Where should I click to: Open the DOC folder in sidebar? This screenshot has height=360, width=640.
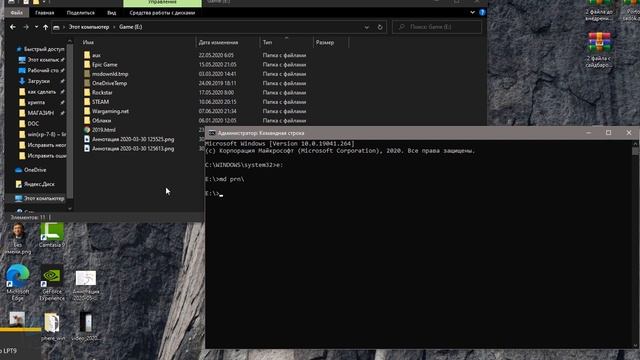pos(33,124)
